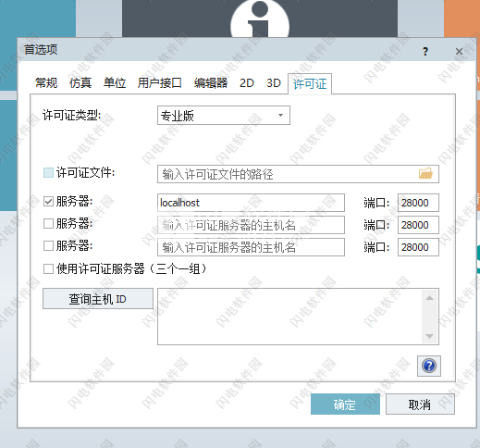480x448 pixels.
Task: Click the 查询主机 ID button
Action: pos(98,299)
